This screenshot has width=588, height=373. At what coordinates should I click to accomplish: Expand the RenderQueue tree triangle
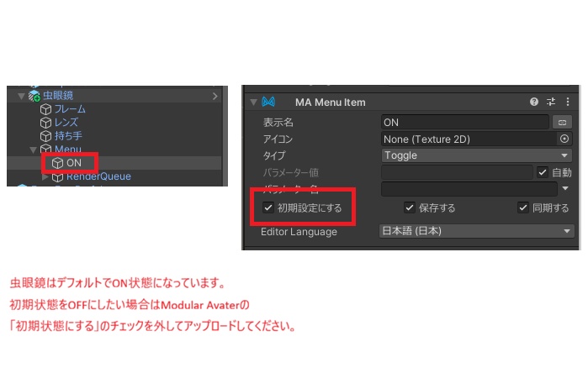(x=45, y=176)
